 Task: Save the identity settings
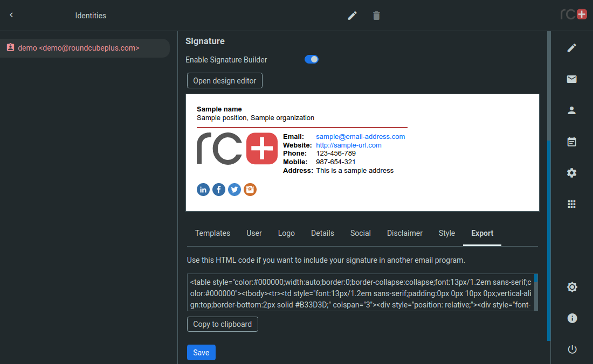pyautogui.click(x=201, y=352)
